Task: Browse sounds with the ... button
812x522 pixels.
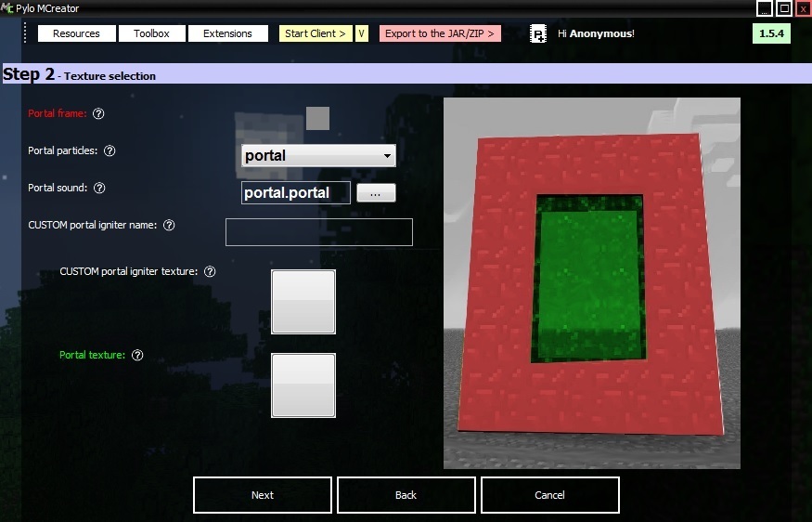Action: 375,193
